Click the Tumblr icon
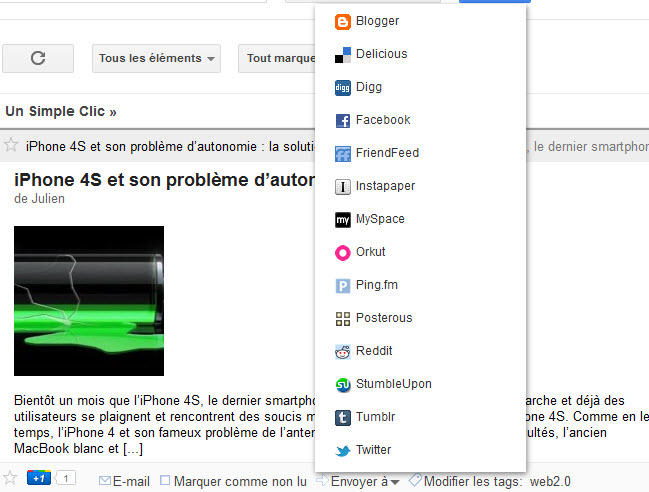This screenshot has height=492, width=649. [x=343, y=418]
